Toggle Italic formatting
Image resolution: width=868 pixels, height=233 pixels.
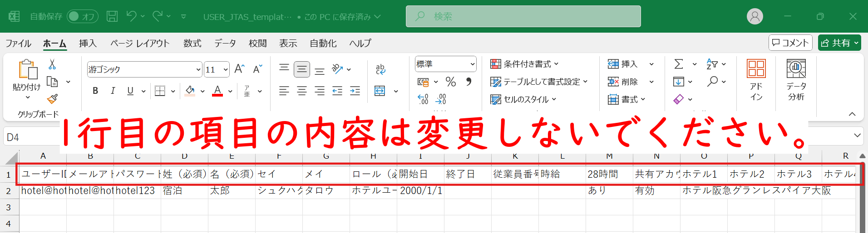click(113, 91)
